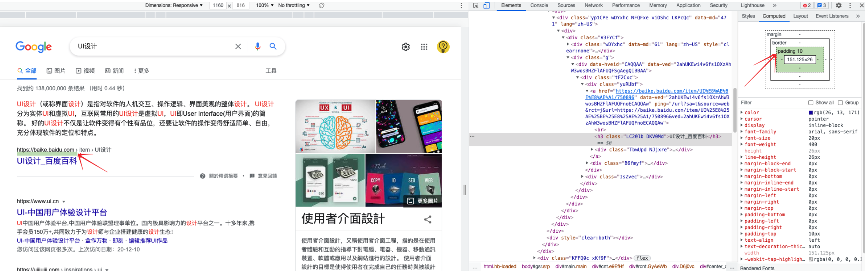Click the blue search magnifier icon
The height and width of the screenshot is (276, 868).
coord(273,46)
